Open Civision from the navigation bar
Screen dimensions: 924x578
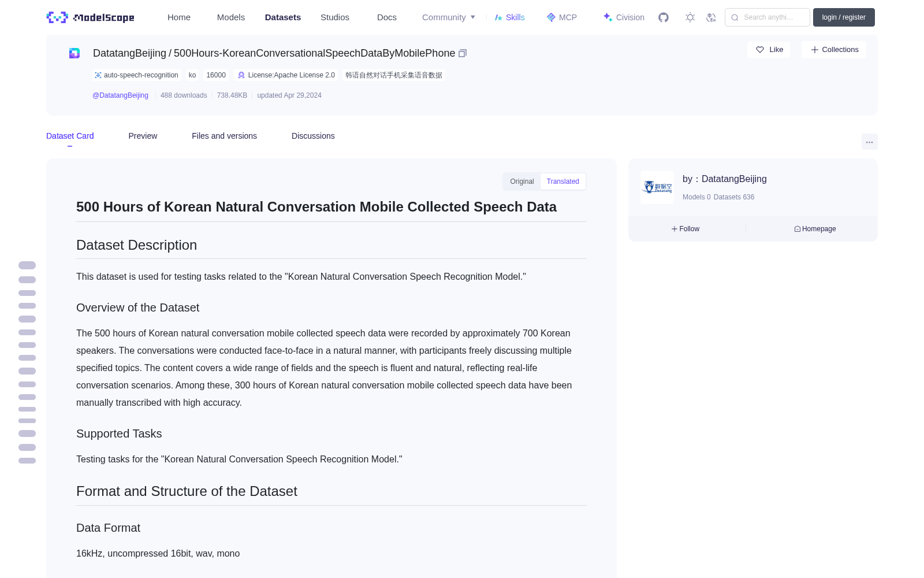pyautogui.click(x=624, y=17)
